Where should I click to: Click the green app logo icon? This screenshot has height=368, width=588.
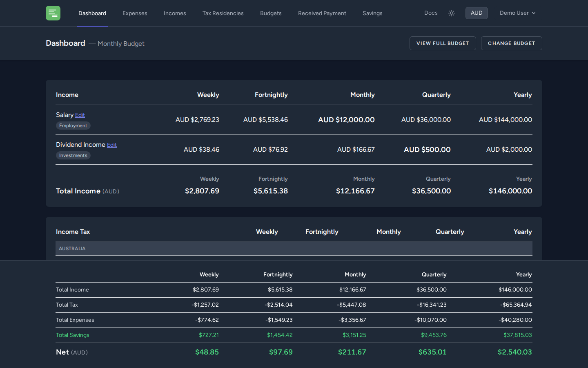pos(53,13)
